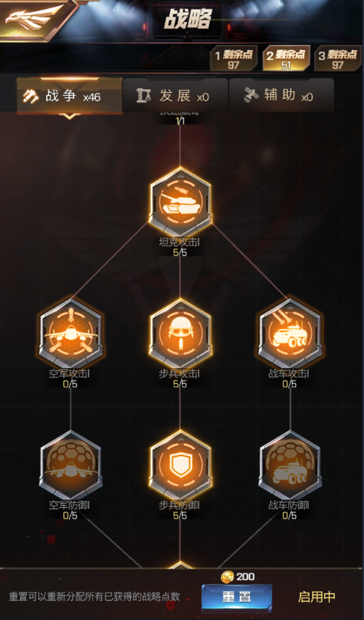Click the 5/5 level counter under 坦克攻击I
Viewport: 364px width, 620px height.
[180, 252]
